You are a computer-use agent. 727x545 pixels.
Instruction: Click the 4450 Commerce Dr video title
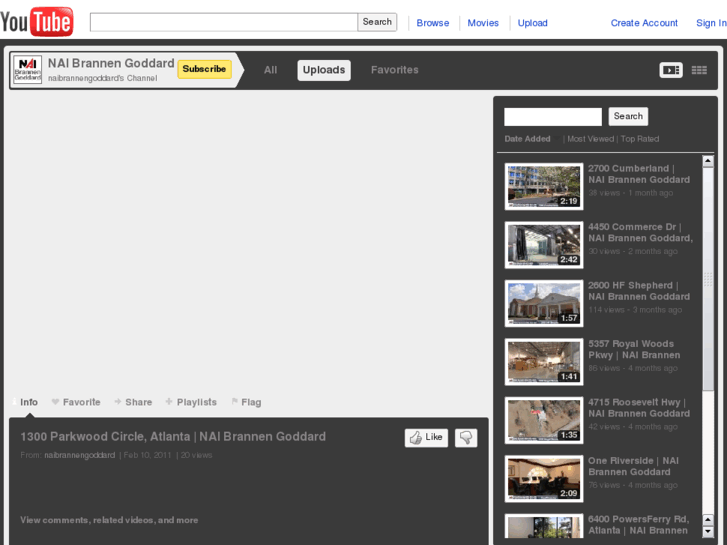(640, 232)
